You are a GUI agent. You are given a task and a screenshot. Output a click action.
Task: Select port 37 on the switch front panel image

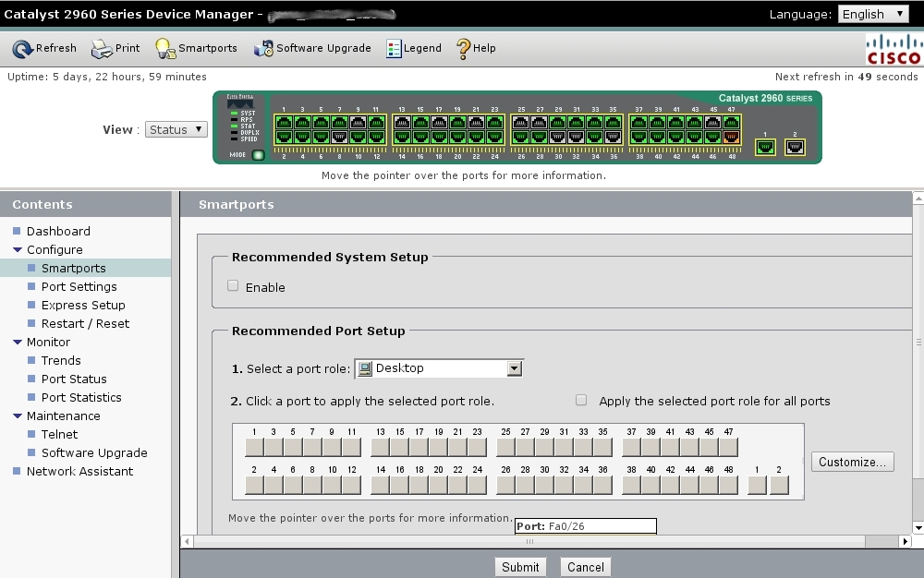(638, 123)
